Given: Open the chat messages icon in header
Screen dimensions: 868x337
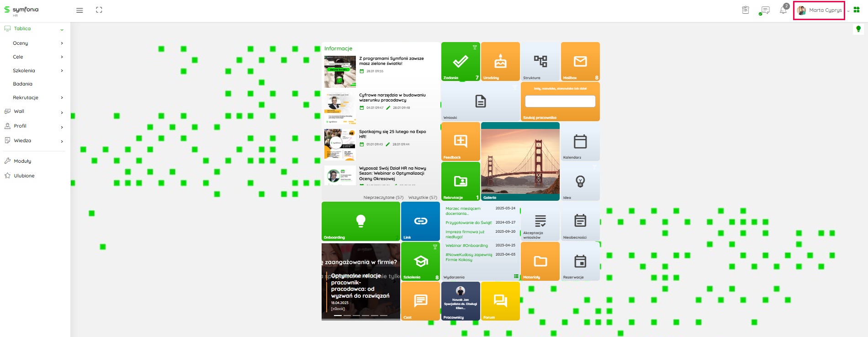Looking at the screenshot, I should [x=765, y=10].
